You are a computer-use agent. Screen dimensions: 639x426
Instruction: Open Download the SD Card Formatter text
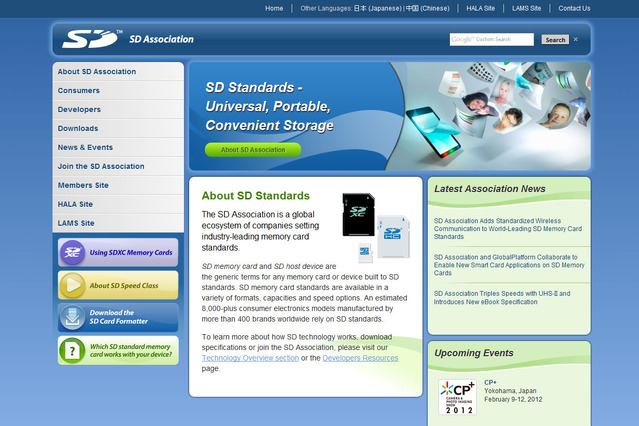(x=119, y=317)
